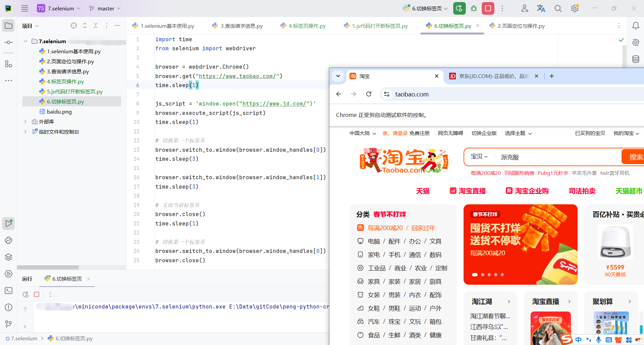Open the 7.selenium project dropdown
The width and height of the screenshot is (644, 345).
coord(59,8)
